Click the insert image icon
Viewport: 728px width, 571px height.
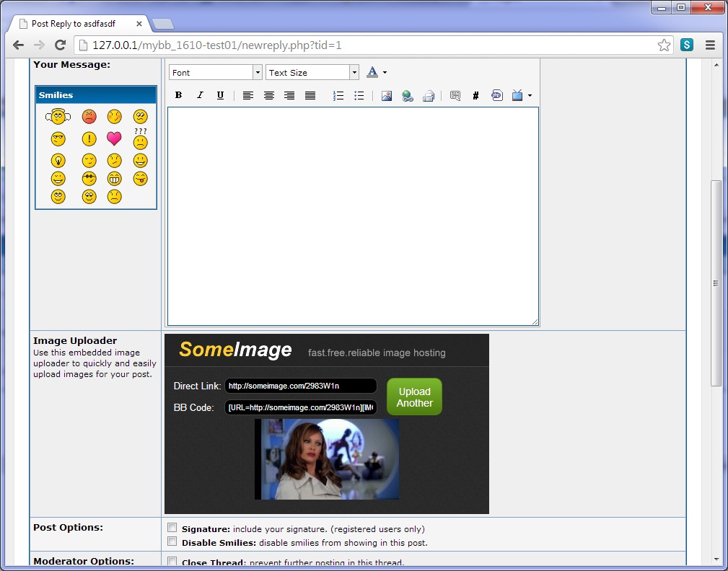click(387, 95)
